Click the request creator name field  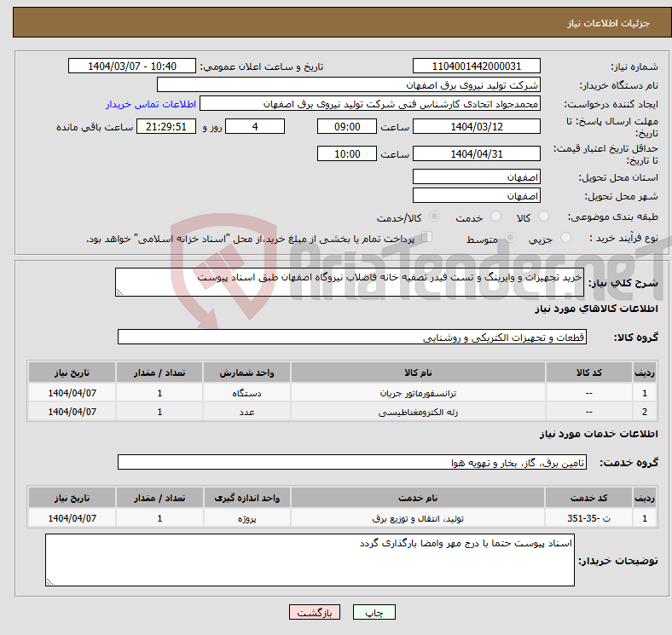(x=370, y=104)
